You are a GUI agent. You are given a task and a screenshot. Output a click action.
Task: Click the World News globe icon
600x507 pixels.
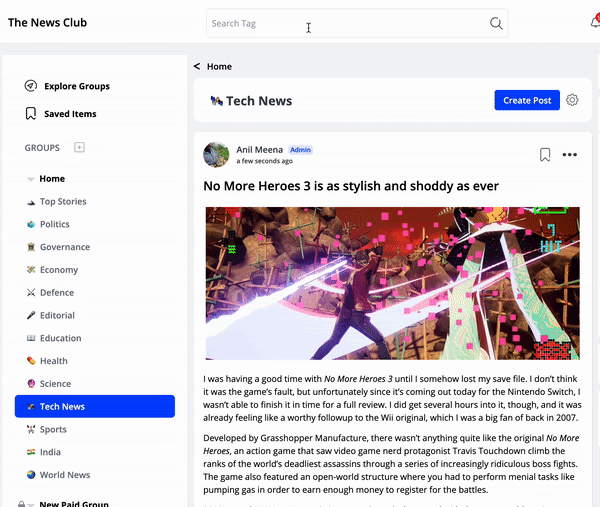pos(31,475)
